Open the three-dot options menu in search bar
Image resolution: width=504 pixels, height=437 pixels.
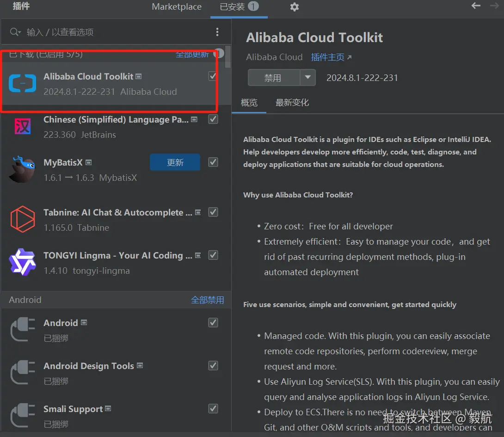pos(217,32)
